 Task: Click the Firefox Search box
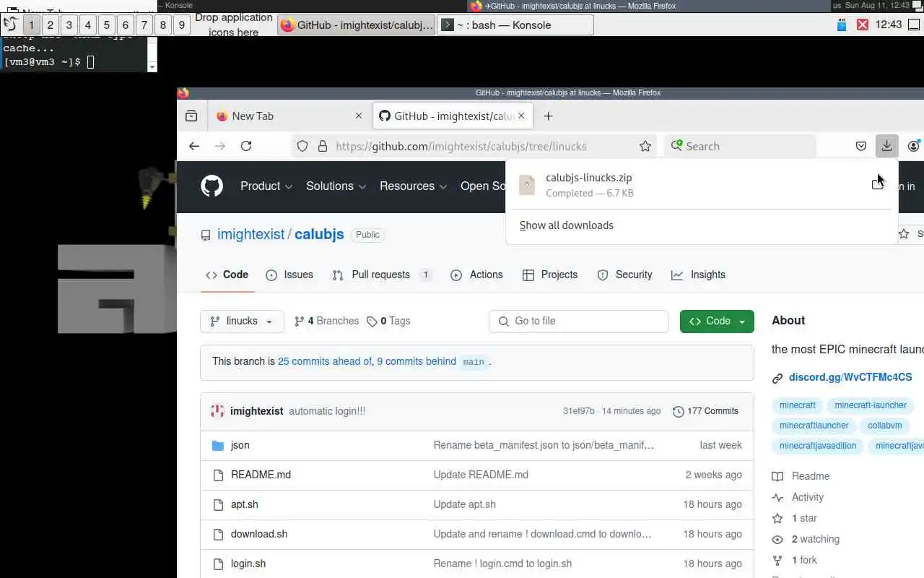tap(740, 146)
